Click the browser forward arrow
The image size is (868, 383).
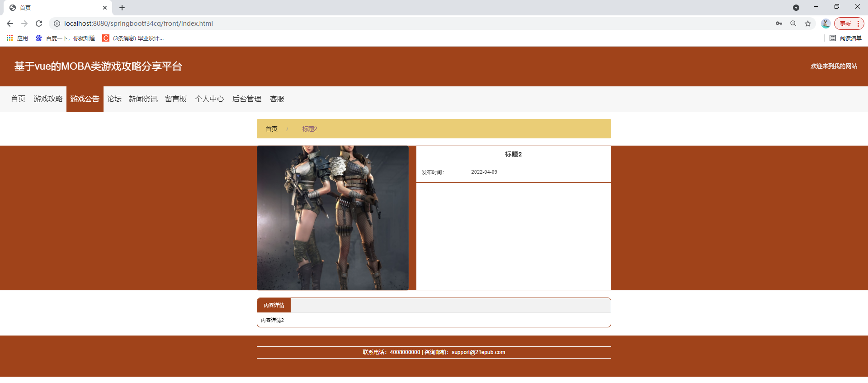[24, 24]
